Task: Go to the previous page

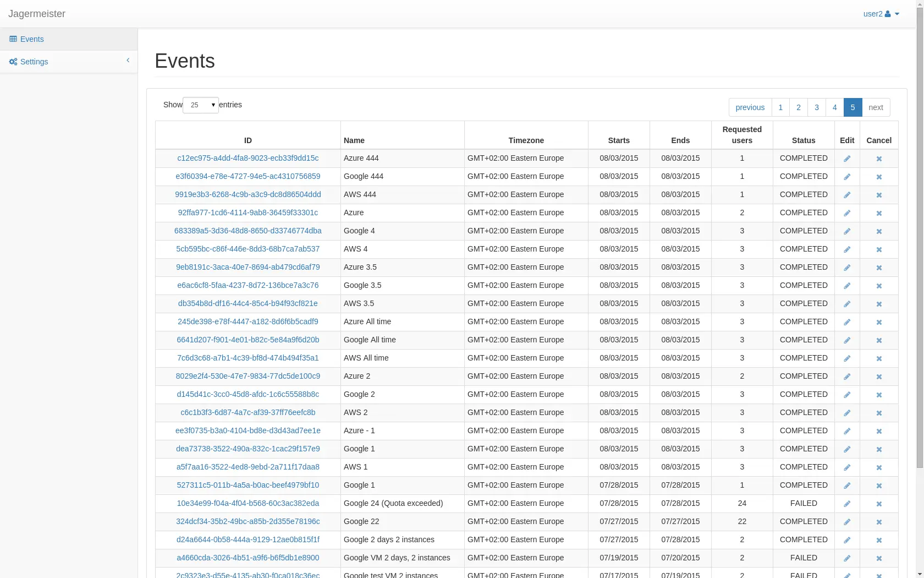Action: pyautogui.click(x=750, y=107)
